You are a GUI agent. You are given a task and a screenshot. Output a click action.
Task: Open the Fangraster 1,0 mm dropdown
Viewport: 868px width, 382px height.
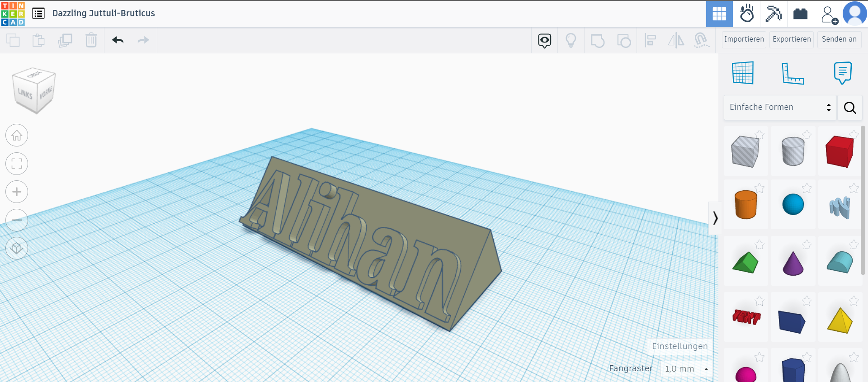click(x=686, y=369)
